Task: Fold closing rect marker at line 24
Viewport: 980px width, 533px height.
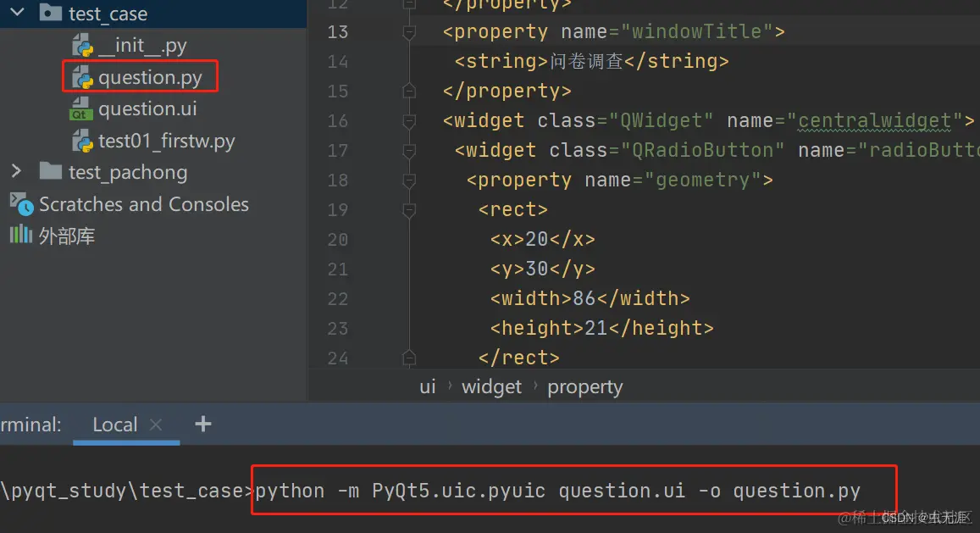Action: tap(409, 358)
